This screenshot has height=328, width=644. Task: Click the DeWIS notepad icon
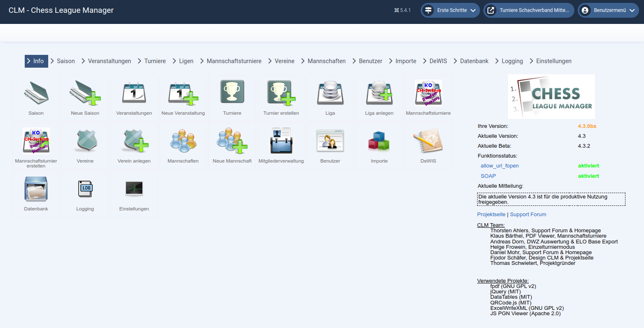[x=428, y=141]
